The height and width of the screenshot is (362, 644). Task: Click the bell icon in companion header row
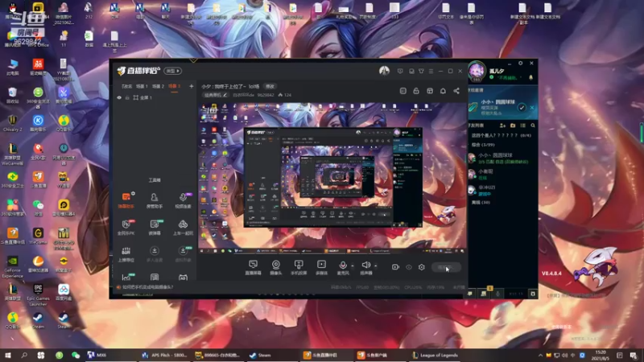point(443,91)
